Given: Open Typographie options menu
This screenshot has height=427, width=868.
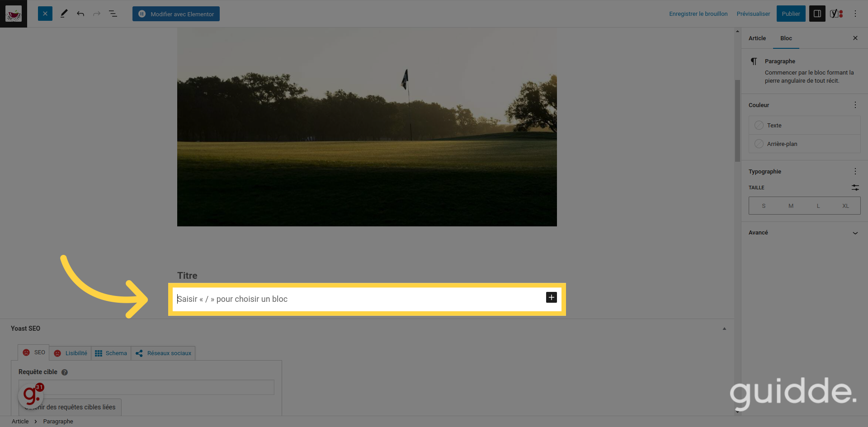Looking at the screenshot, I should 855,171.
